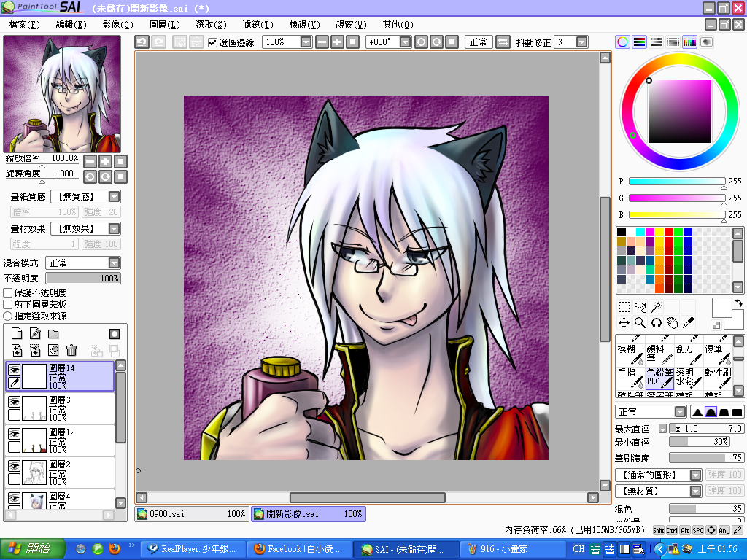Image resolution: width=747 pixels, height=560 pixels.
Task: Open the 圖層(L) menu
Action: [165, 24]
